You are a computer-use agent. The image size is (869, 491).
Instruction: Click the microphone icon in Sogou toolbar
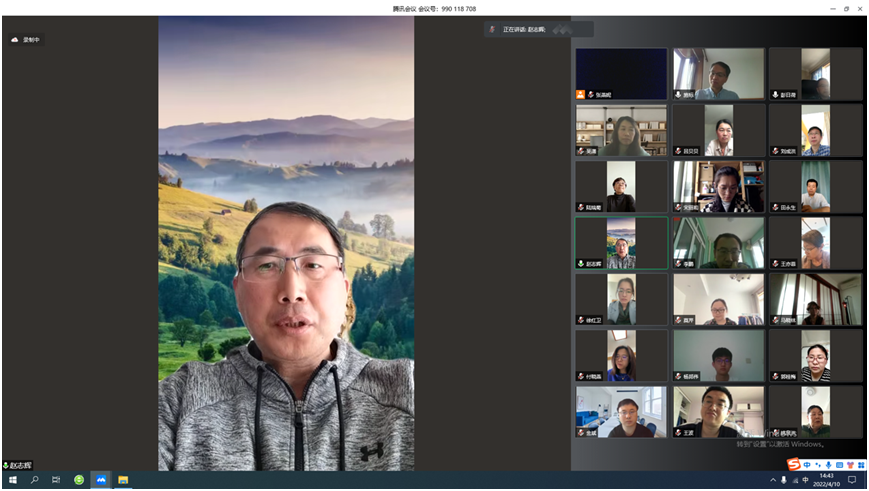tap(829, 464)
